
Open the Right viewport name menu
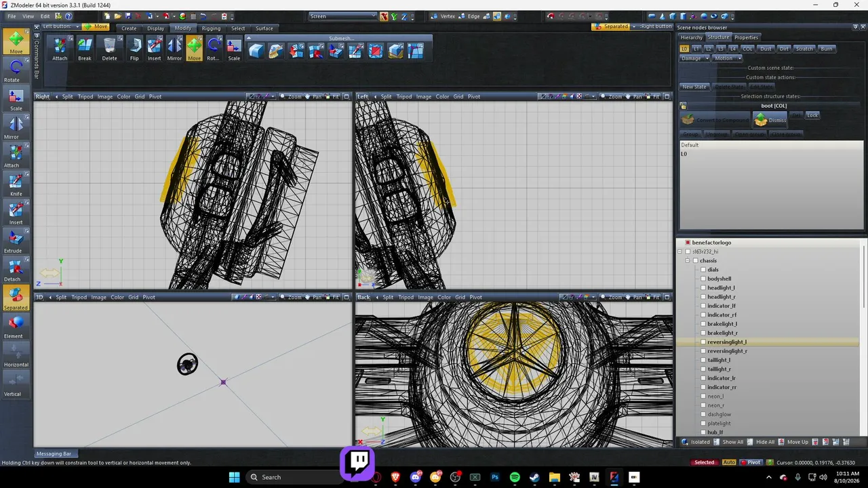click(43, 96)
